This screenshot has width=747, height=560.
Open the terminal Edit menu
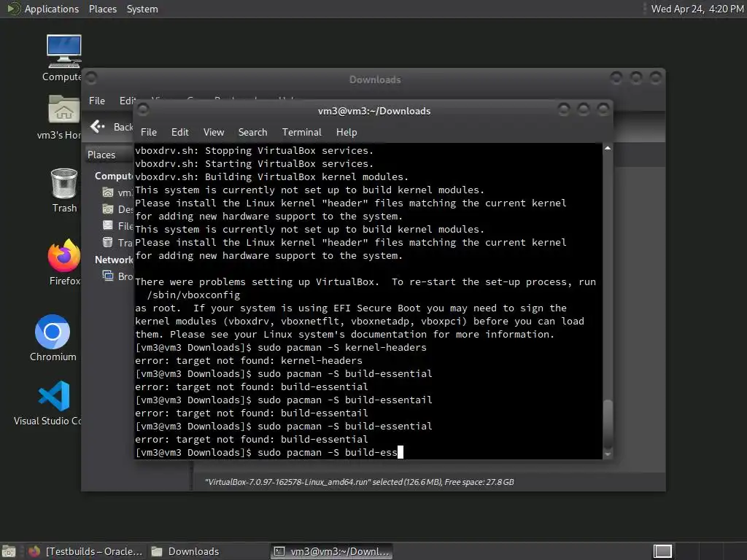point(179,132)
